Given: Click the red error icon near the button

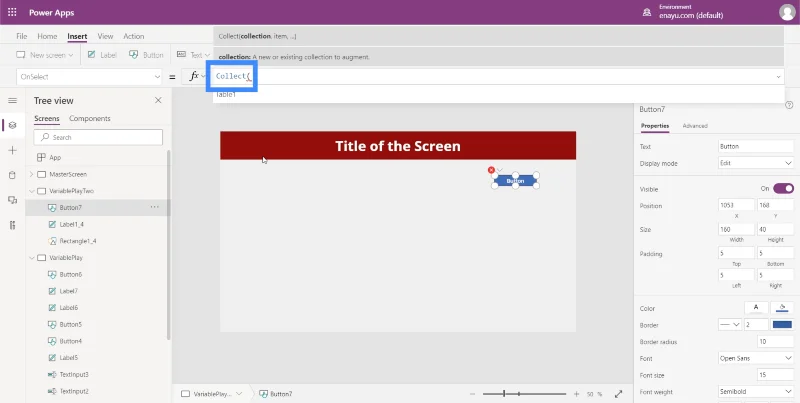Looking at the screenshot, I should point(491,170).
